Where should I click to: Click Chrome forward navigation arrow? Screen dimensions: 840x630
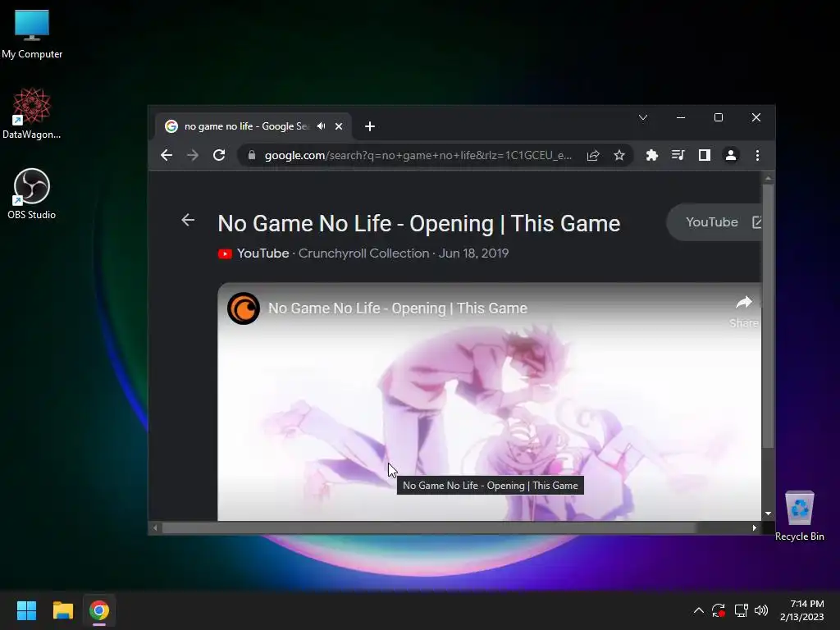pos(193,155)
